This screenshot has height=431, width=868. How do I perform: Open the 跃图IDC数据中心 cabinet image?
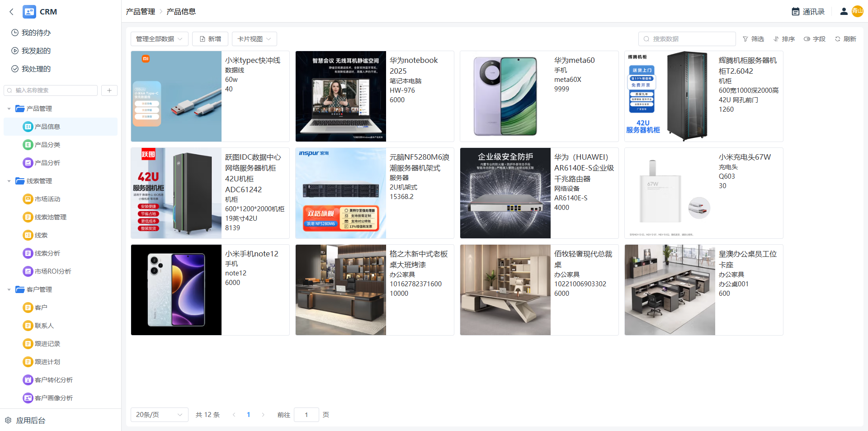(176, 193)
